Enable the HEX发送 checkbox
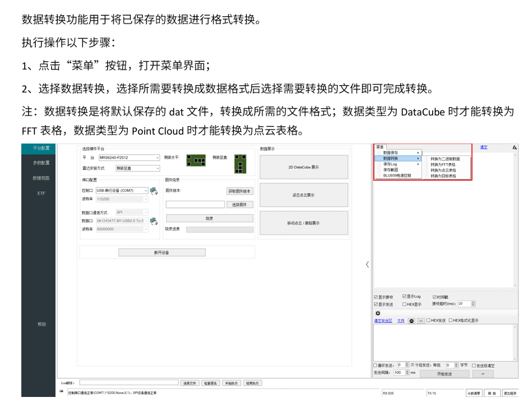 (429, 320)
